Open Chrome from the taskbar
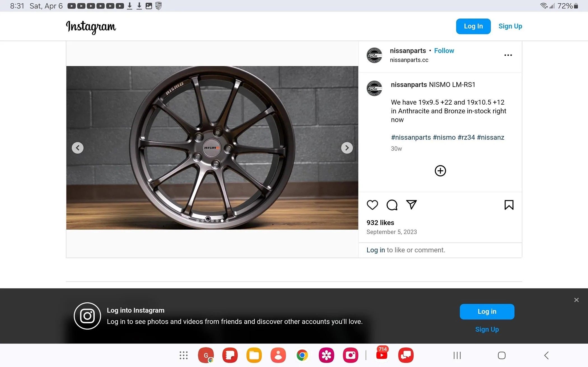Image resolution: width=588 pixels, height=367 pixels. coord(302,355)
